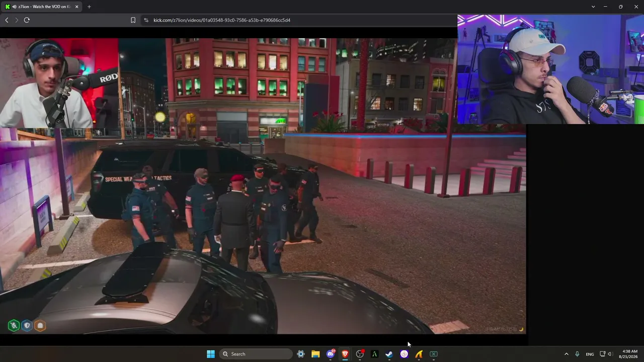
Task: Click the microphone system tray icon
Action: (x=577, y=354)
